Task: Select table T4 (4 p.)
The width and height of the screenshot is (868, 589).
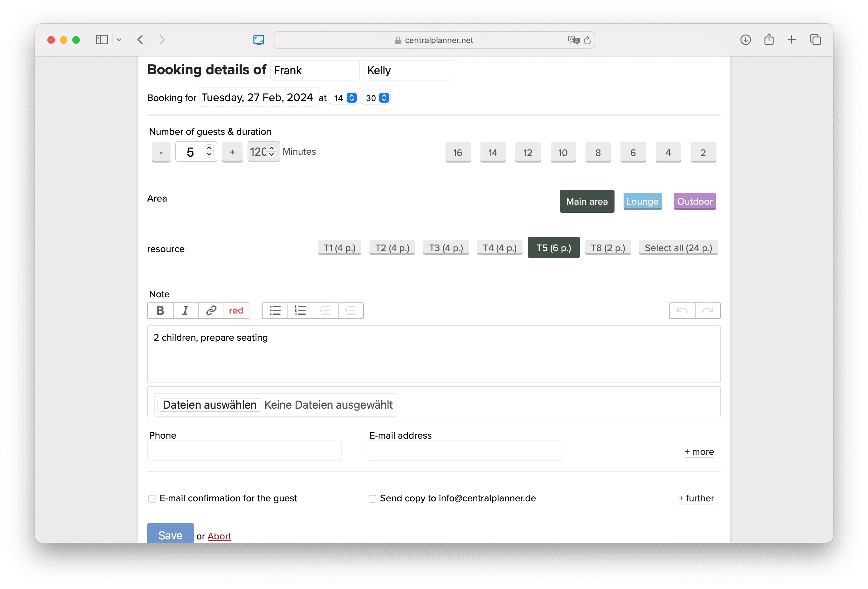Action: (500, 248)
